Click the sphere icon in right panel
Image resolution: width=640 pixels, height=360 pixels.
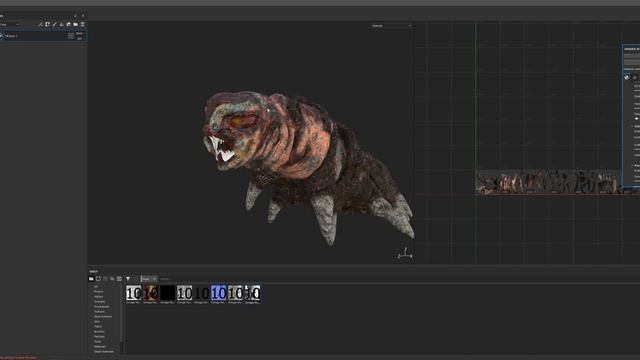[627, 78]
